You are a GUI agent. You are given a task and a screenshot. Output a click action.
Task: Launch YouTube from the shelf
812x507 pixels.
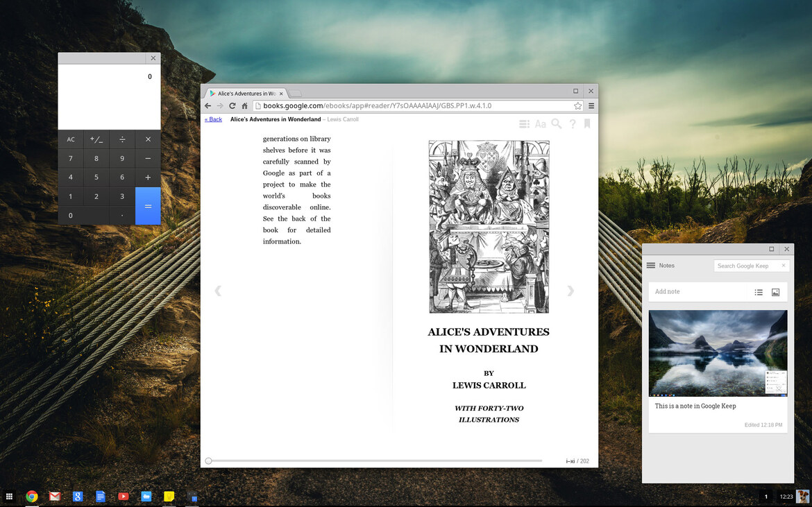coord(124,496)
